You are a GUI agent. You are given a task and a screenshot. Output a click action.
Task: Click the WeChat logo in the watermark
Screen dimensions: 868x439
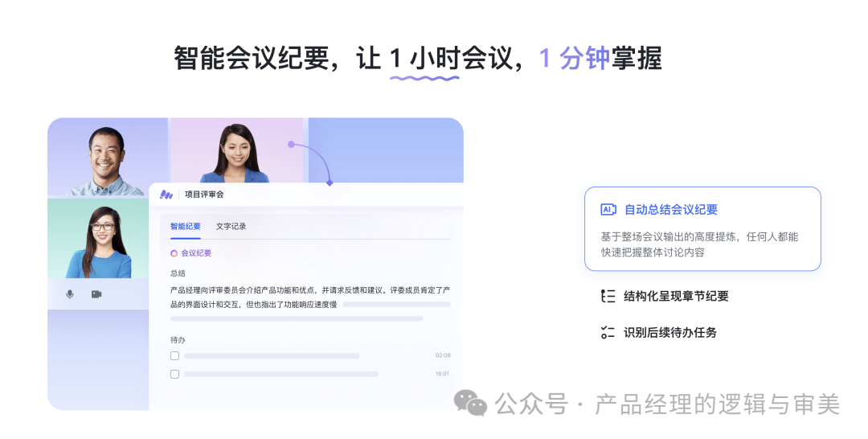coord(470,403)
